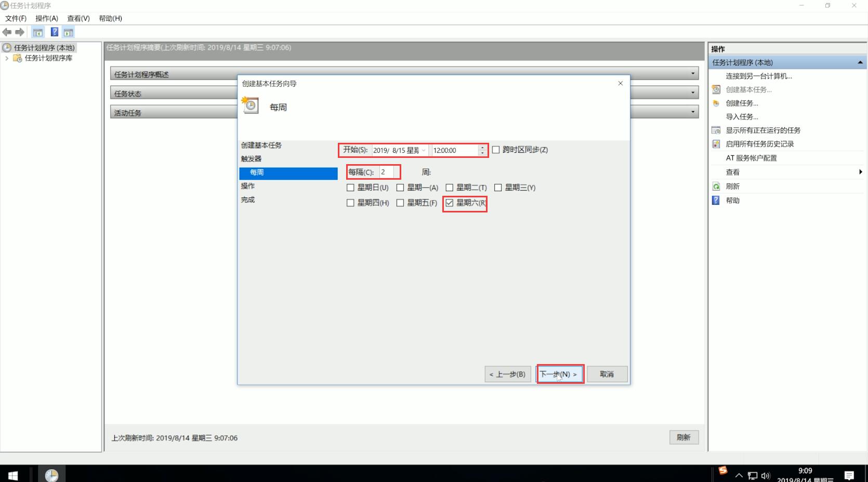Check the 星期一(A) checkbox
This screenshot has height=482, width=868.
point(400,188)
